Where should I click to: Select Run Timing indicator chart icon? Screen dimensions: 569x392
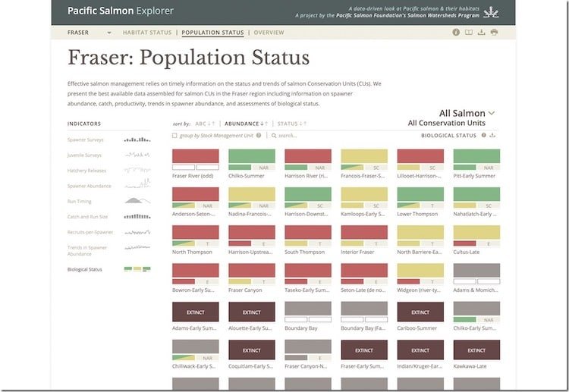(137, 200)
